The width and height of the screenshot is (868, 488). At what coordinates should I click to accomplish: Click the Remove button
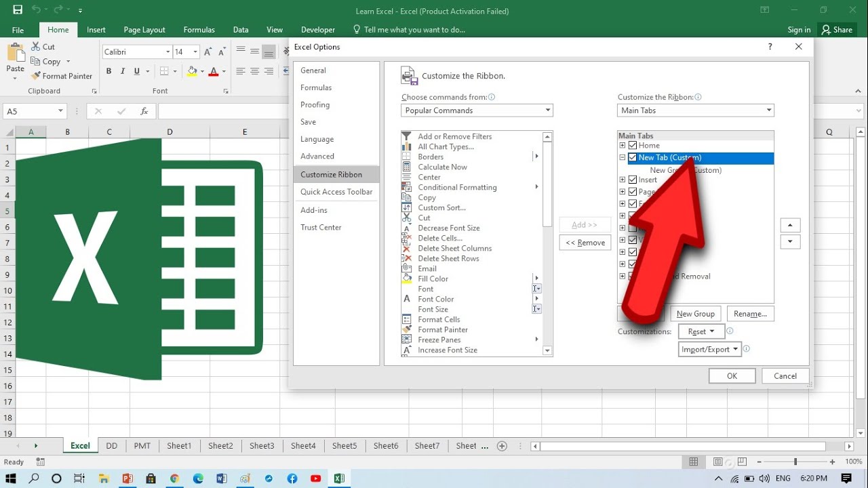[585, 243]
